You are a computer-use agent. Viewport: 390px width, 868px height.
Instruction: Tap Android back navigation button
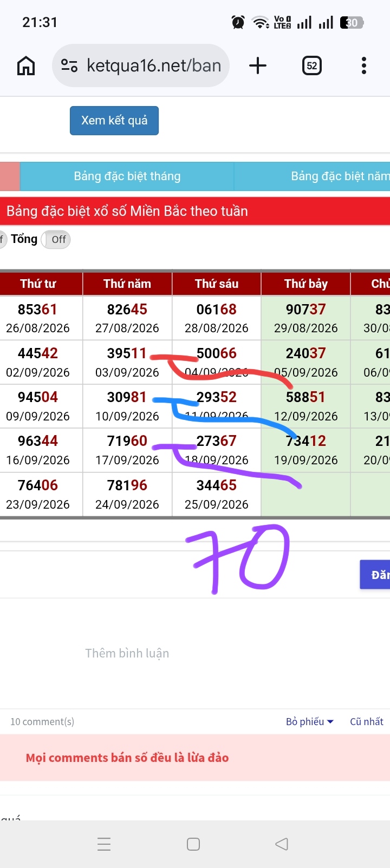coord(281,844)
